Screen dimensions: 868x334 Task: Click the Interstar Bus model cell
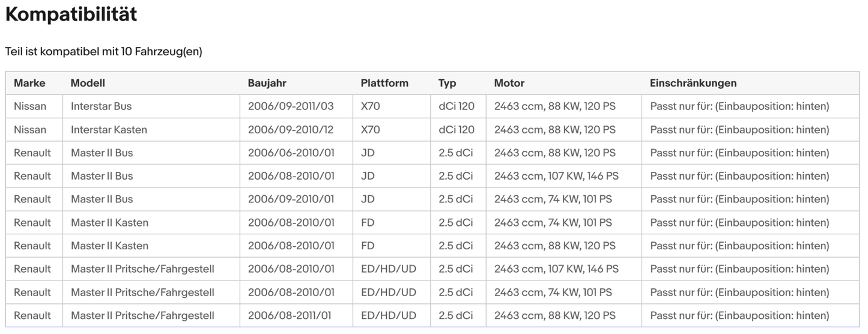tap(101, 106)
